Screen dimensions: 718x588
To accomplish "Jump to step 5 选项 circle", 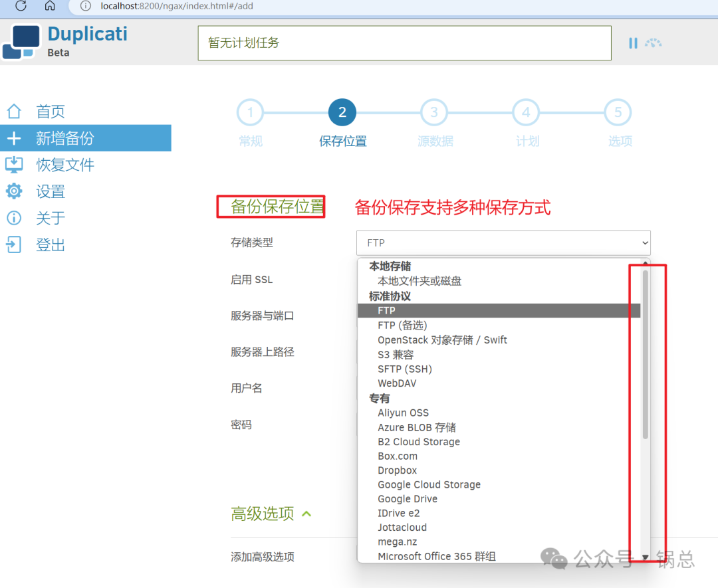I will (x=618, y=112).
